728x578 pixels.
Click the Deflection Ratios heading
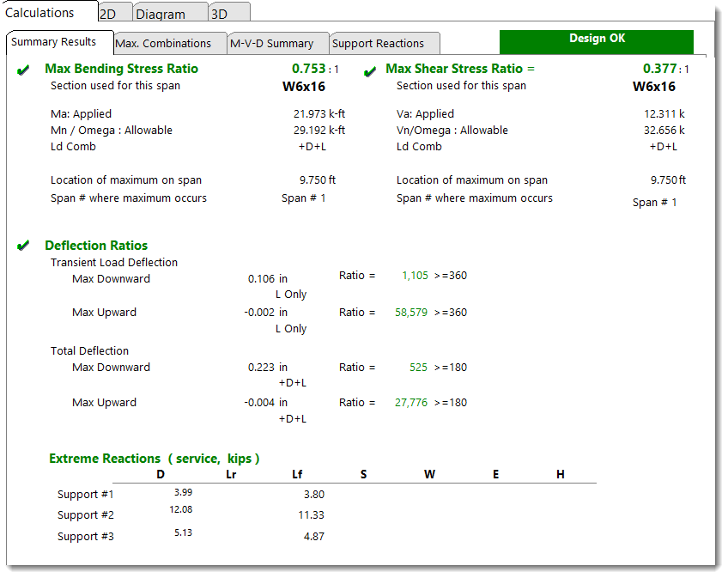pos(96,246)
